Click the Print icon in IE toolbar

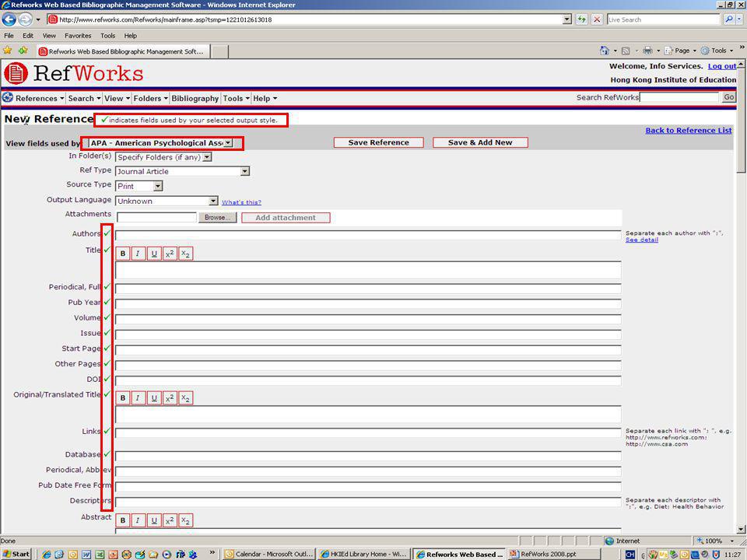coord(647,51)
